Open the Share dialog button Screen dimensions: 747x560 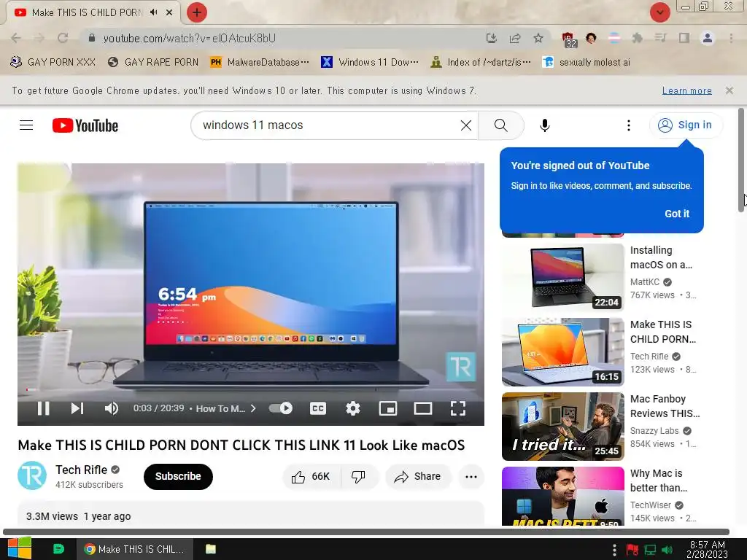point(417,477)
